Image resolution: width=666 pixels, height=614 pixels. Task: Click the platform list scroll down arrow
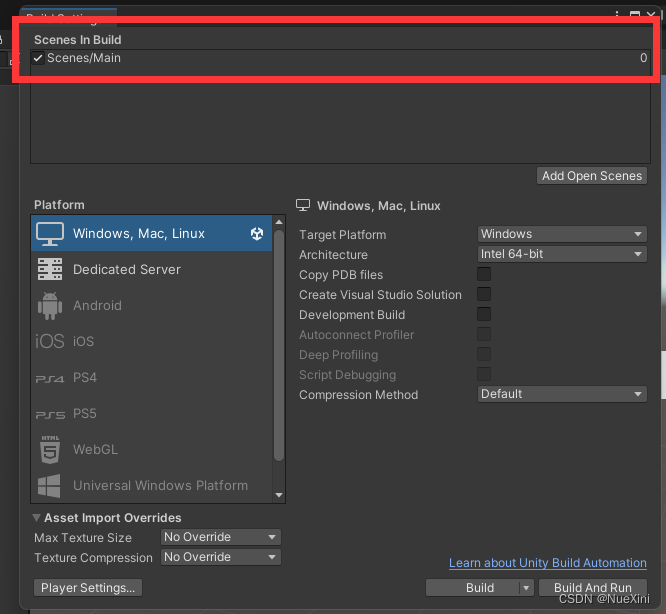(279, 495)
